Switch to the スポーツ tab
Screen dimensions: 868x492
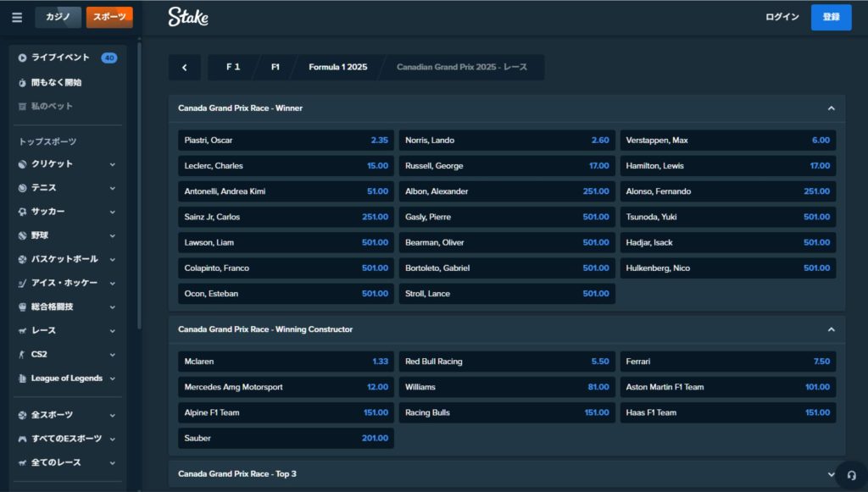(x=109, y=17)
